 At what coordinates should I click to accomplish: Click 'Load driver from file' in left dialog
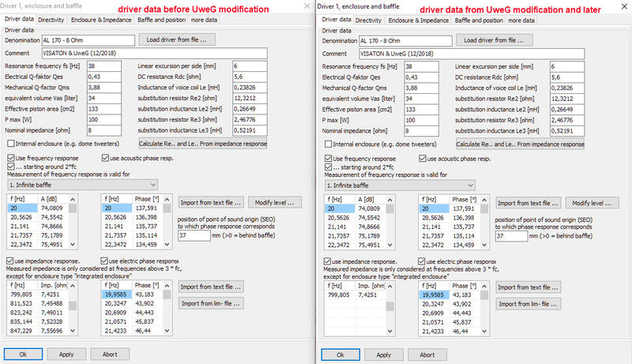[x=177, y=38]
